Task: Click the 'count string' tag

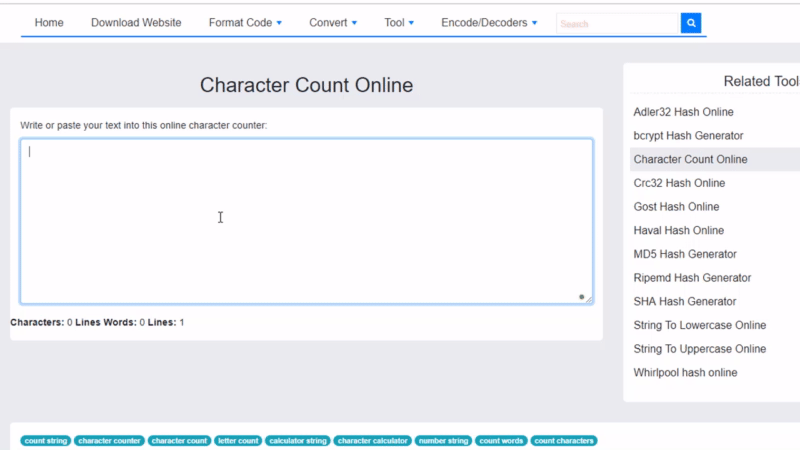Action: point(46,441)
